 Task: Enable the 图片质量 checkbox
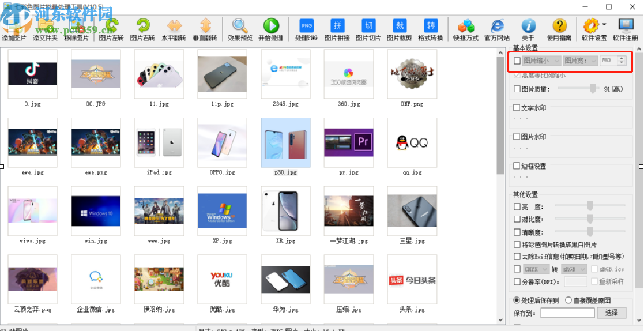pyautogui.click(x=517, y=89)
